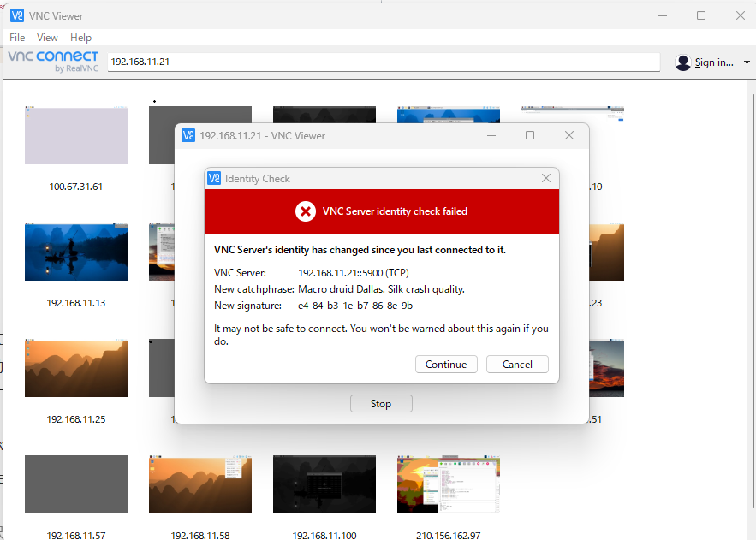Select the 192.168.11.100 connection thumbnail
The image size is (756, 540).
[x=324, y=484]
